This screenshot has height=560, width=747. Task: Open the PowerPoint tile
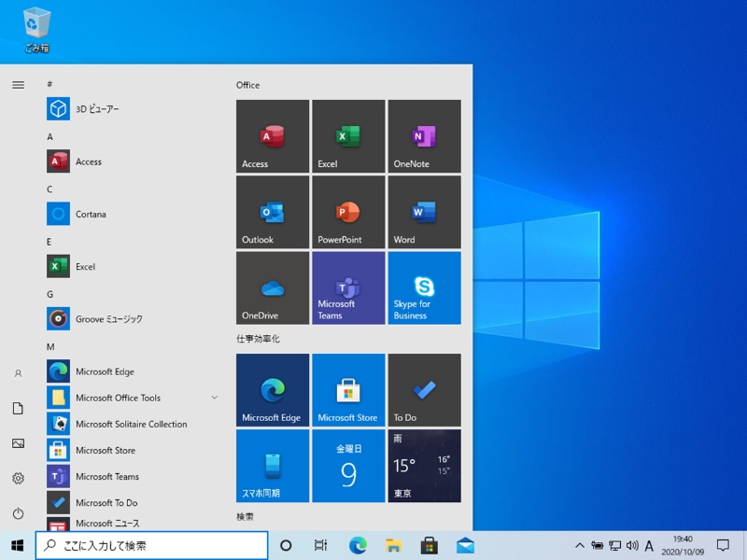pyautogui.click(x=348, y=212)
